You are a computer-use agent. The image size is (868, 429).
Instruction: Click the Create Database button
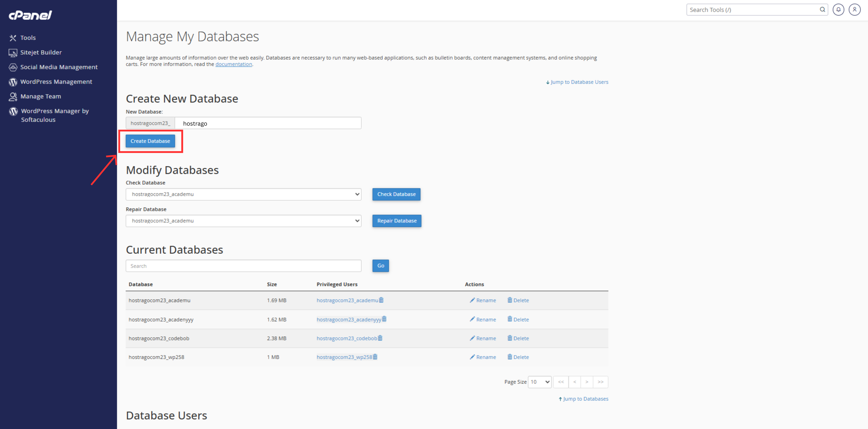[150, 141]
